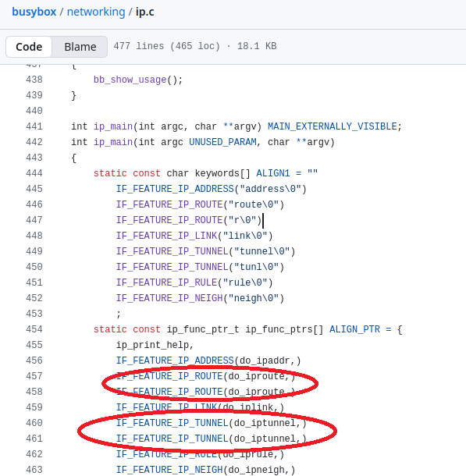Viewport: 466px width, 476px height.
Task: Click UNUSED_PARAM macro on line 442
Action: click(x=222, y=142)
